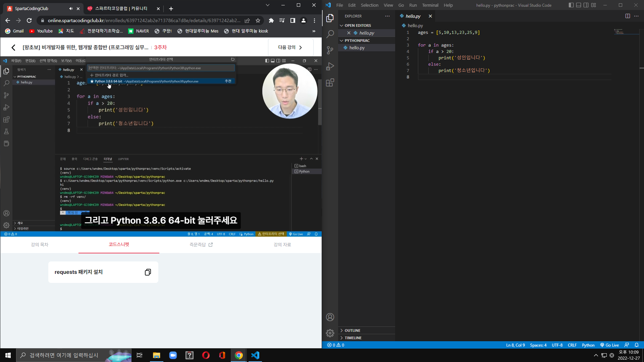The image size is (644, 362).
Task: Open YouTube bookmark
Action: tap(41, 31)
